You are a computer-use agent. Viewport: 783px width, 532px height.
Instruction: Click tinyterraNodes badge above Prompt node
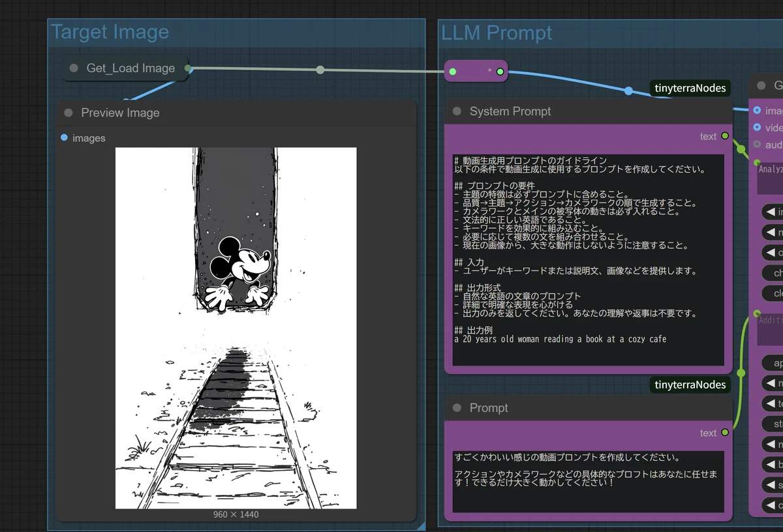pos(690,385)
